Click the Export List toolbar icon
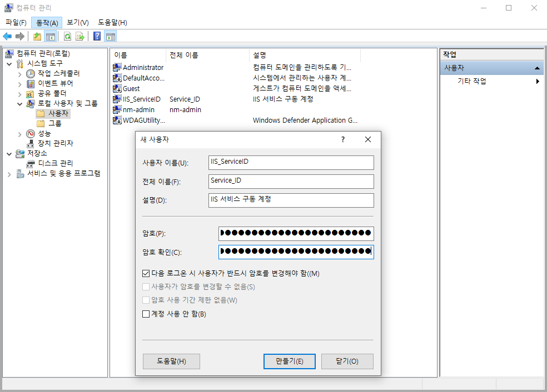The height and width of the screenshot is (392, 547). pyautogui.click(x=80, y=36)
